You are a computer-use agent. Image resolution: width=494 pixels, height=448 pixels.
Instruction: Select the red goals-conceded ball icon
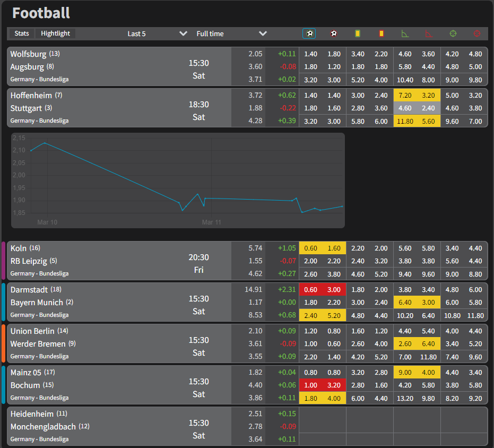coord(334,33)
